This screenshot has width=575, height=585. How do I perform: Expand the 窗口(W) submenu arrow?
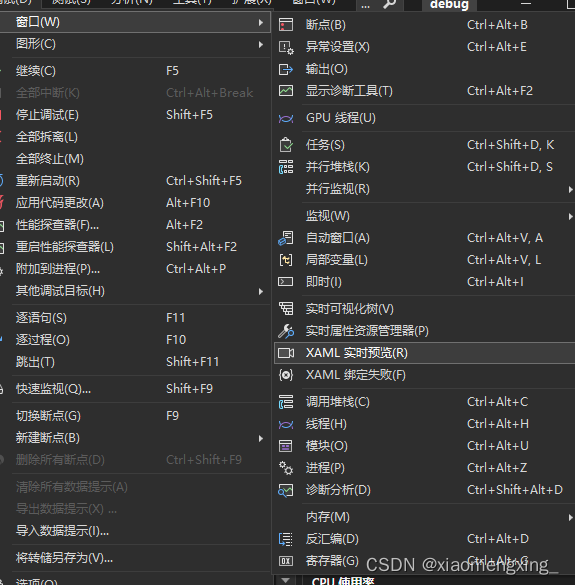261,22
